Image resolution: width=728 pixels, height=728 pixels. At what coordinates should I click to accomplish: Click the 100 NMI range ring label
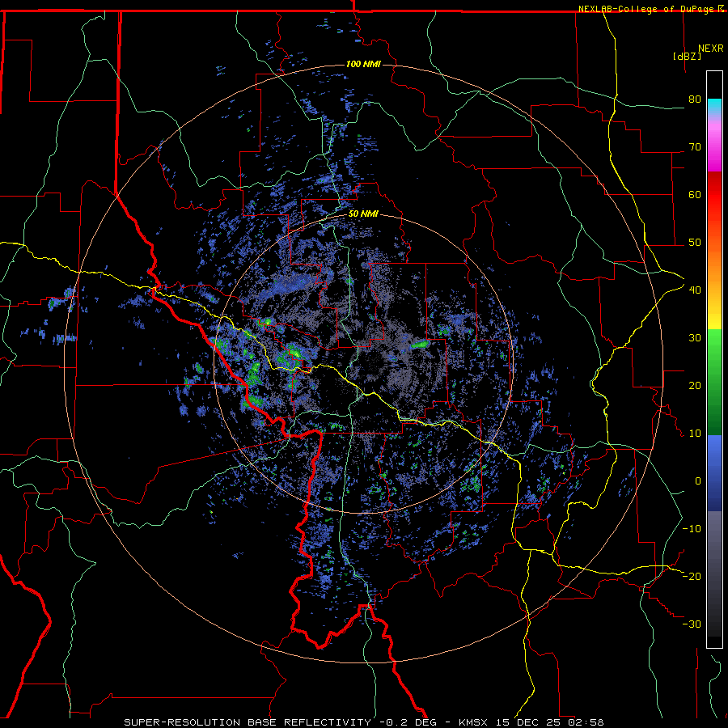pos(363,64)
